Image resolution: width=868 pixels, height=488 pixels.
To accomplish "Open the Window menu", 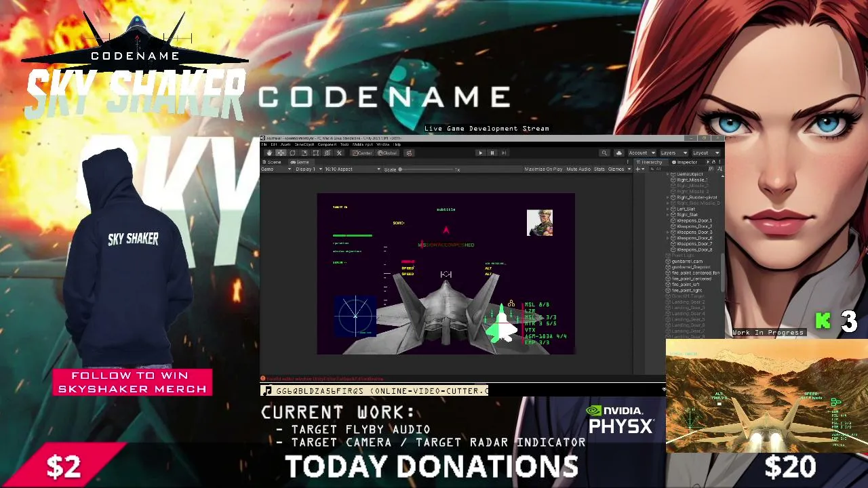I will coord(383,144).
